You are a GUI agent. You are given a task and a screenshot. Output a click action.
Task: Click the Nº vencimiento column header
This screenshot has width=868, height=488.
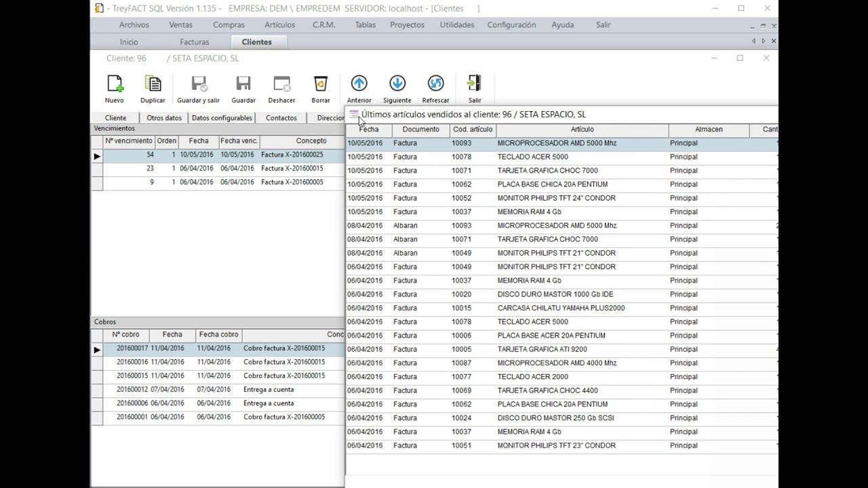129,141
